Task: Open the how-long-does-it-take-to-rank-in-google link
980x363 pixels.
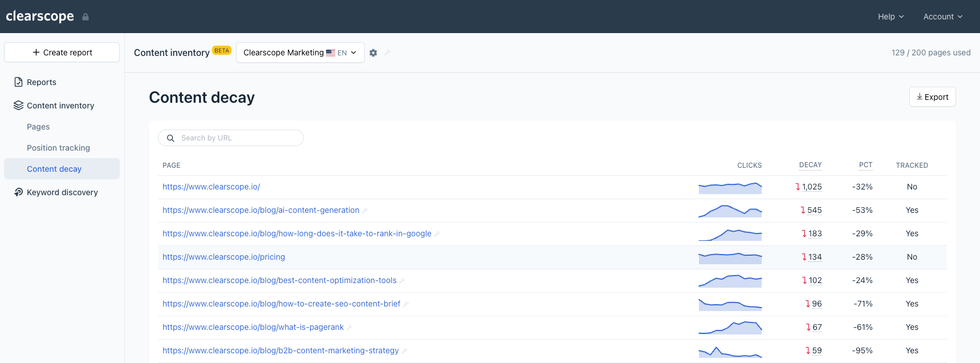Action: pos(297,233)
